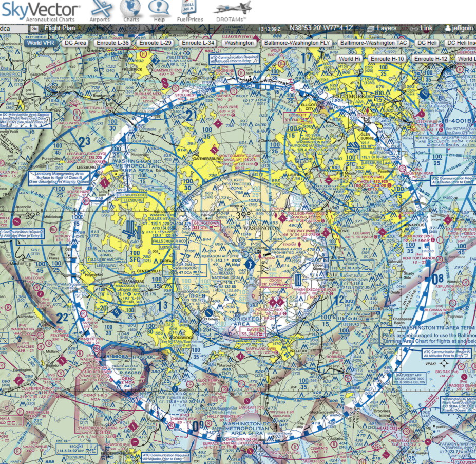
Task: Open the Flight Plan panel
Action: 60,28
